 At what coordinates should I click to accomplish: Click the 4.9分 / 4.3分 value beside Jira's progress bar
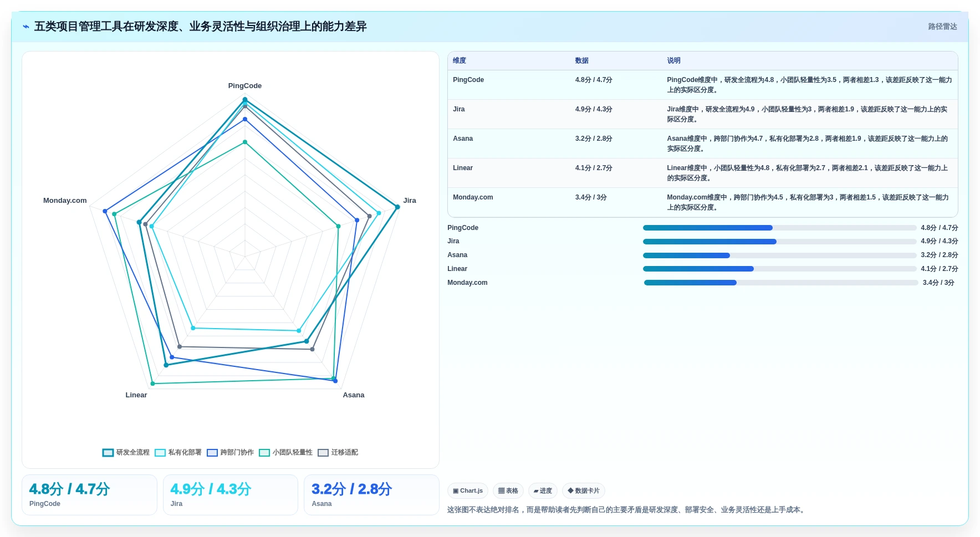point(940,241)
